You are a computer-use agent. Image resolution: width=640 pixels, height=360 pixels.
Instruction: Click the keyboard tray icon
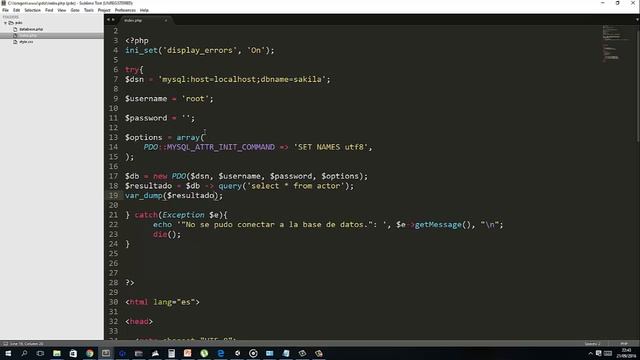[x=608, y=353]
